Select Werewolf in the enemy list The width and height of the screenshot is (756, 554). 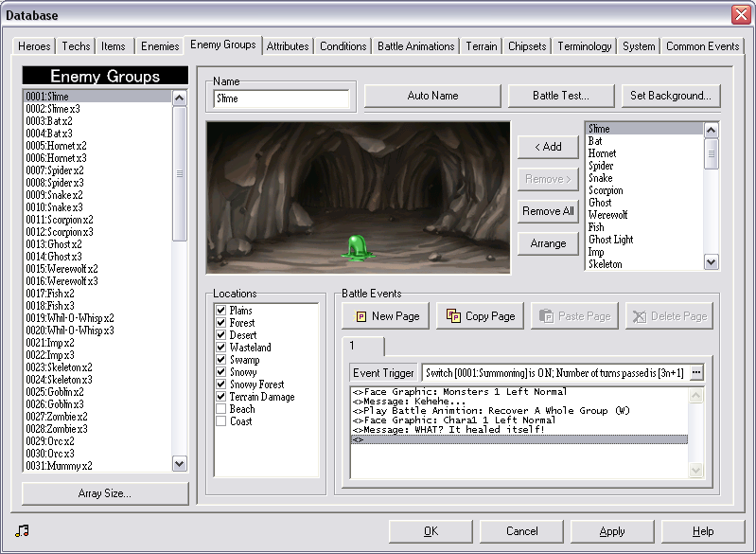pos(607,215)
